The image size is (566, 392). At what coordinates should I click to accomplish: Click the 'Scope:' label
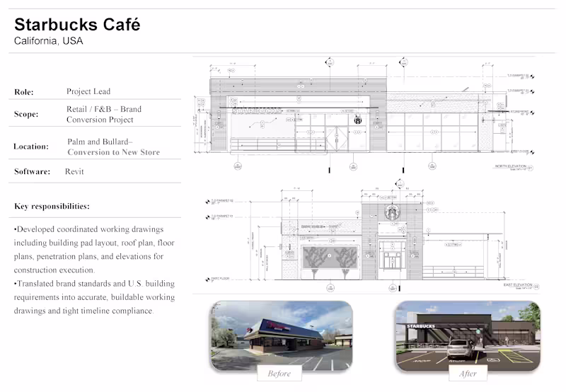(26, 114)
